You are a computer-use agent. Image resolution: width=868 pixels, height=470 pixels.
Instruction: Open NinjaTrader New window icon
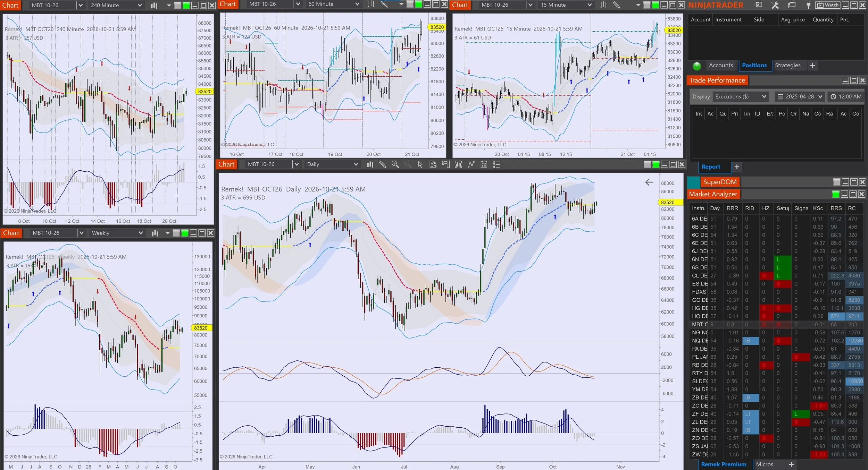click(x=759, y=5)
